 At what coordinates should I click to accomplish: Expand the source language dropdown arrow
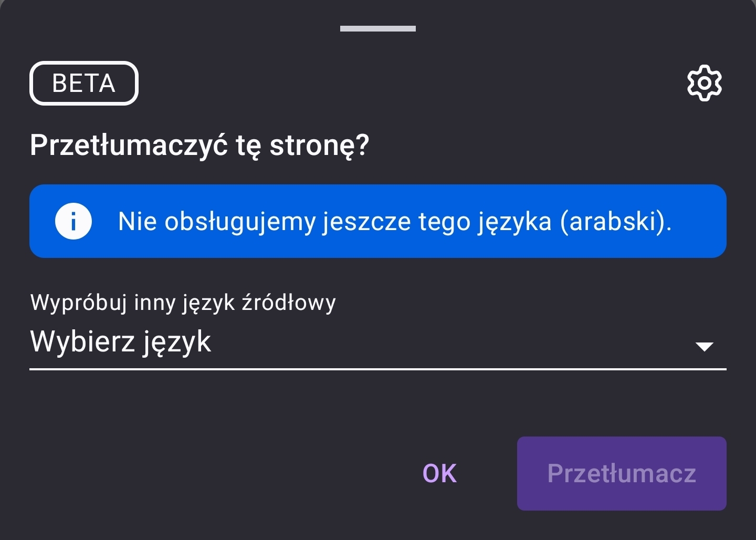(x=703, y=346)
